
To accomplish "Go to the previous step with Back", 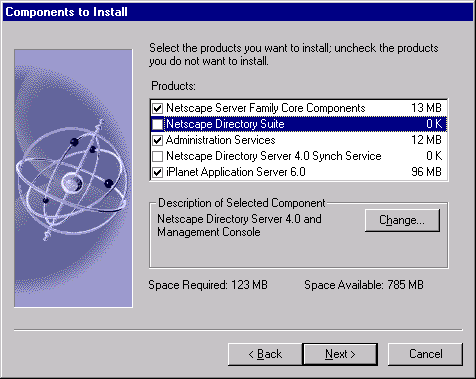I will [265, 354].
